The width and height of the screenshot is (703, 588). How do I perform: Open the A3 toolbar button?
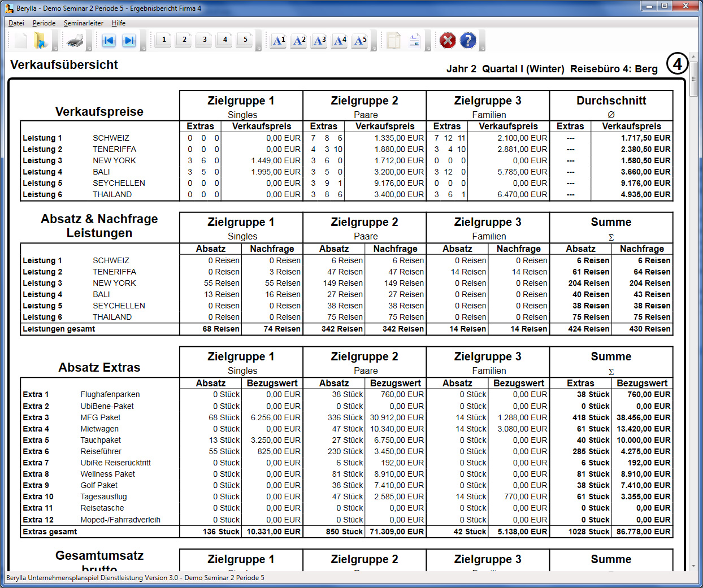click(319, 40)
